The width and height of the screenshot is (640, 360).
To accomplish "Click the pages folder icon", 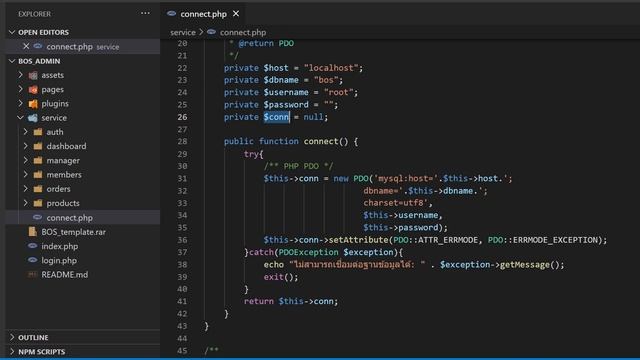I will (33, 89).
